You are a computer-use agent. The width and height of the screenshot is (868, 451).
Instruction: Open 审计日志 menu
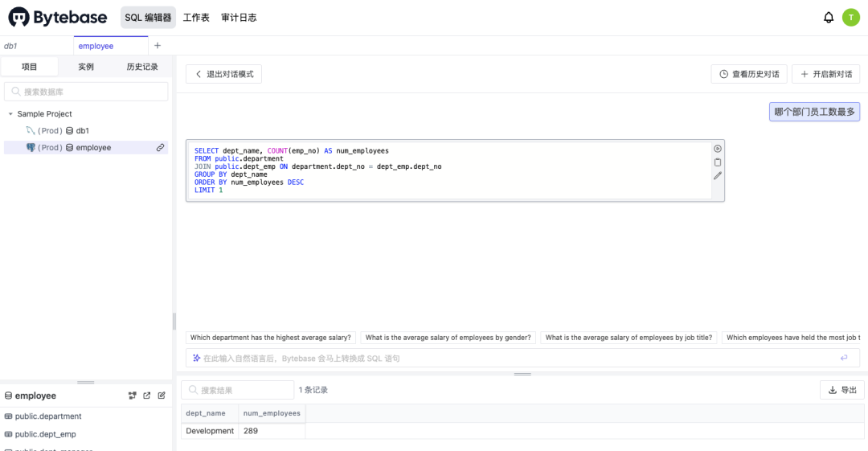[239, 17]
